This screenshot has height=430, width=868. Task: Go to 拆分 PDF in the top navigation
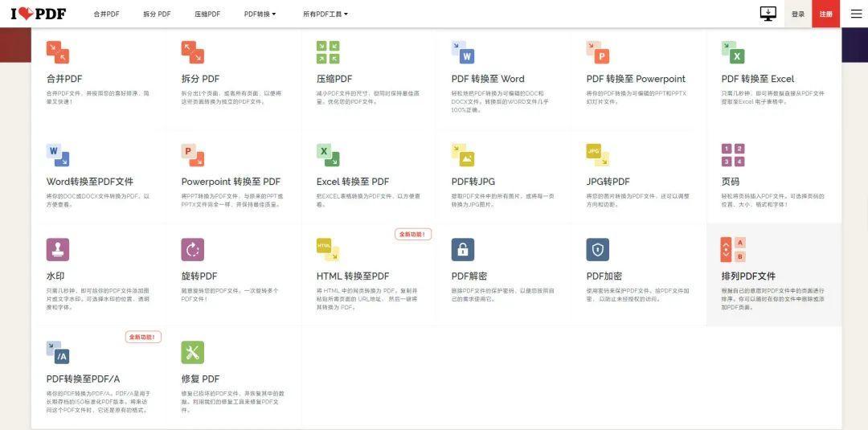(x=157, y=14)
